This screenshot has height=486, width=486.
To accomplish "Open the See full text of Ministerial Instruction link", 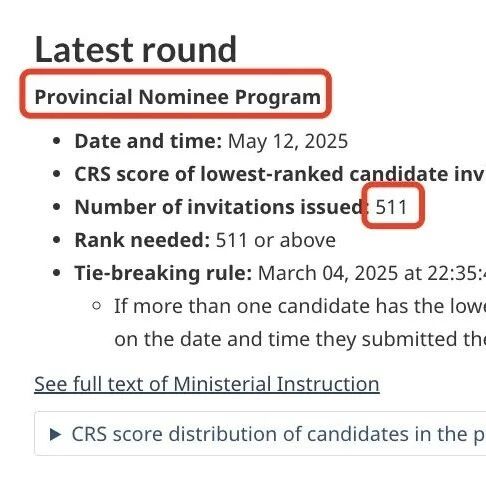I will tap(207, 384).
